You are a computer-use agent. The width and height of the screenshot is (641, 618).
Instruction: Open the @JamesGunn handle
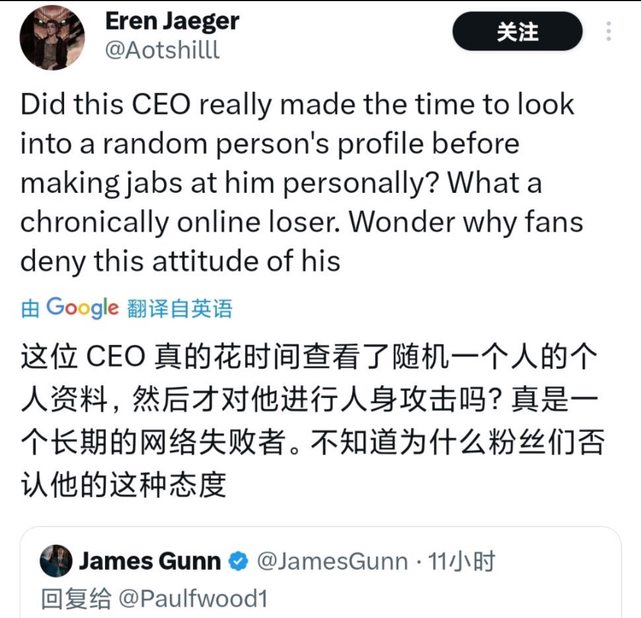pos(332,561)
